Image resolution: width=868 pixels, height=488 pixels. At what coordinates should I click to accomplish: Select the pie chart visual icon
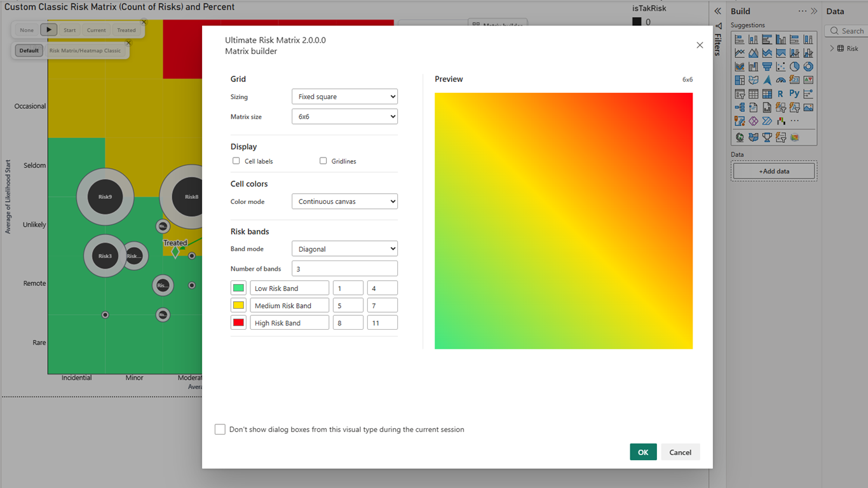click(794, 66)
